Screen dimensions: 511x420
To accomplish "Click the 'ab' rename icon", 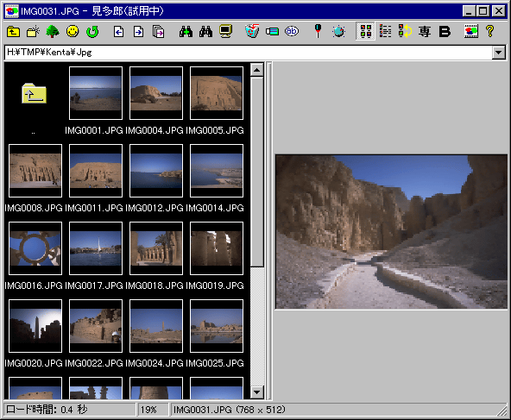I will 292,31.
